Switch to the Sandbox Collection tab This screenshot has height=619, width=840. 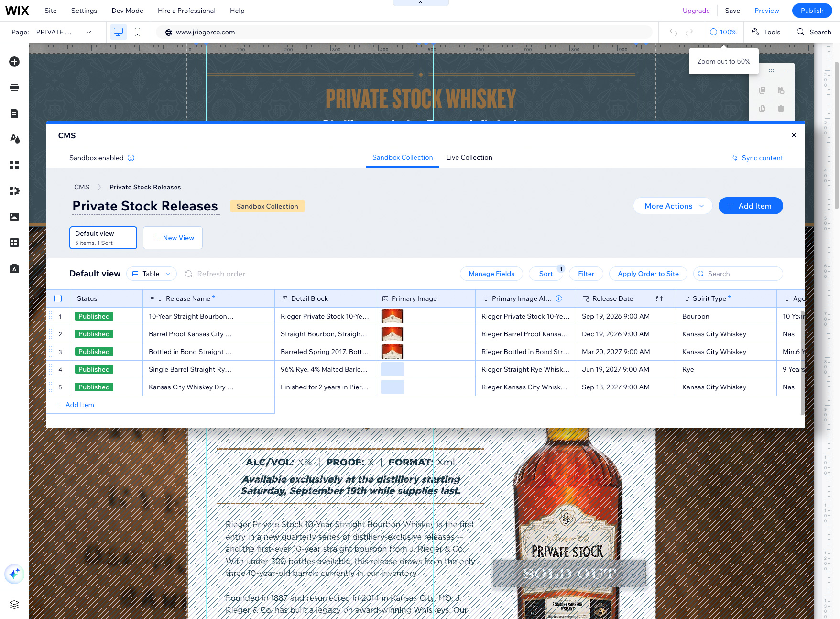403,157
